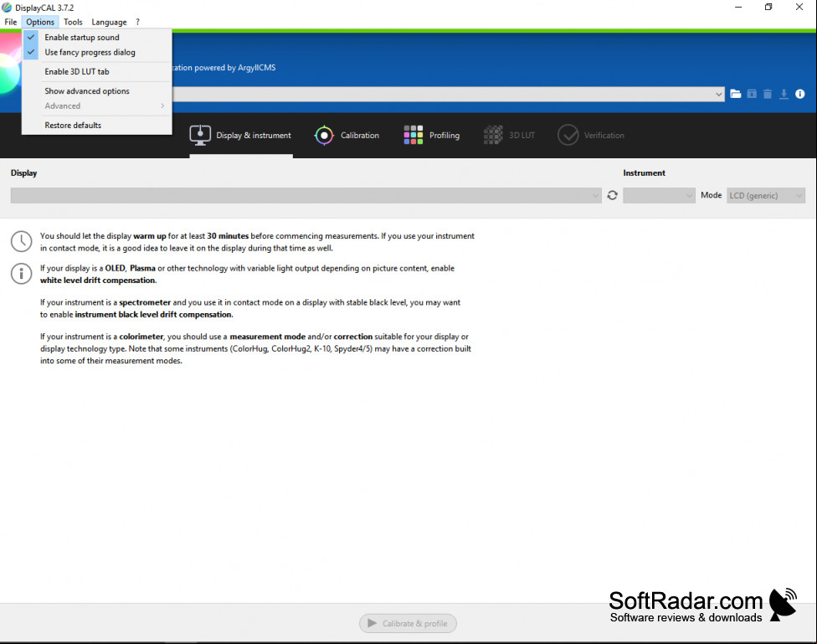
Task: Click the refresh displays and instruments icon
Action: pyautogui.click(x=612, y=195)
